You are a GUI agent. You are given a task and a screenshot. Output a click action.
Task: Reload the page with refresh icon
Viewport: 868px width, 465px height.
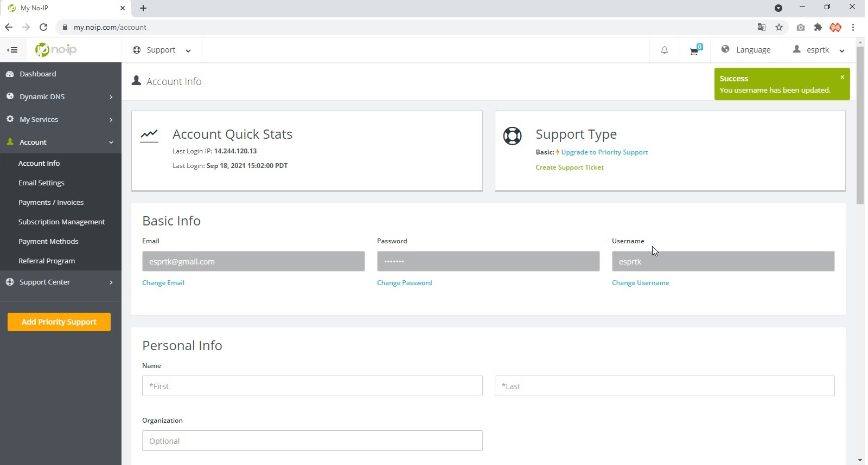pos(43,27)
